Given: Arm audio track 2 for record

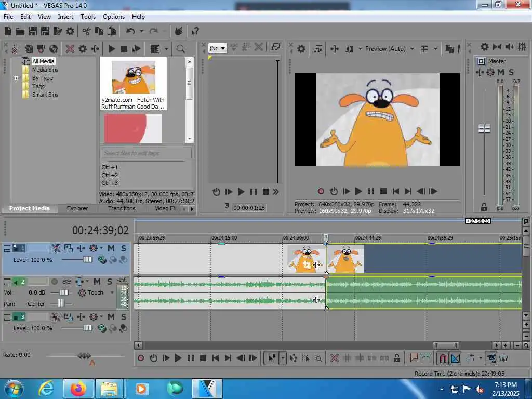Looking at the screenshot, I should [x=54, y=282].
